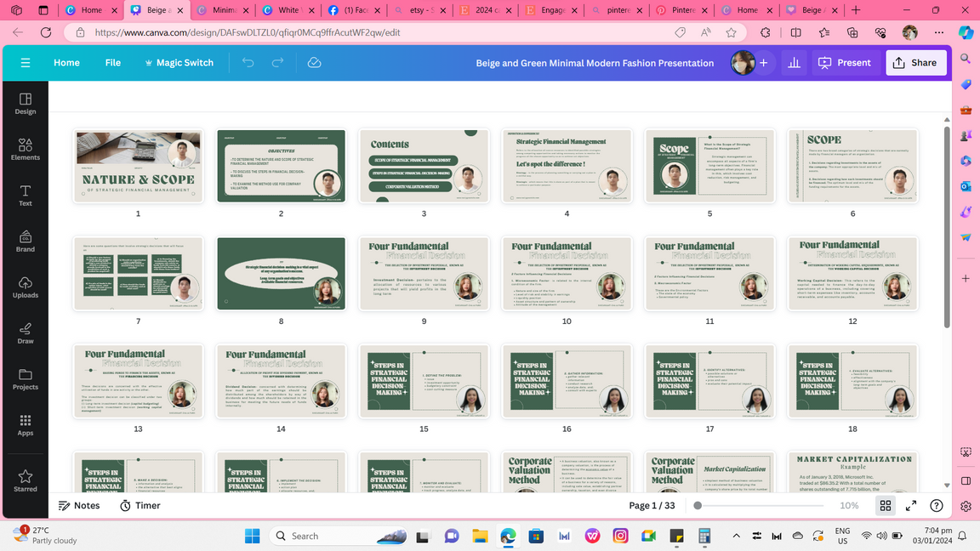Screen dimensions: 980x551
Task: Click the zoom slider handle
Action: (698, 505)
